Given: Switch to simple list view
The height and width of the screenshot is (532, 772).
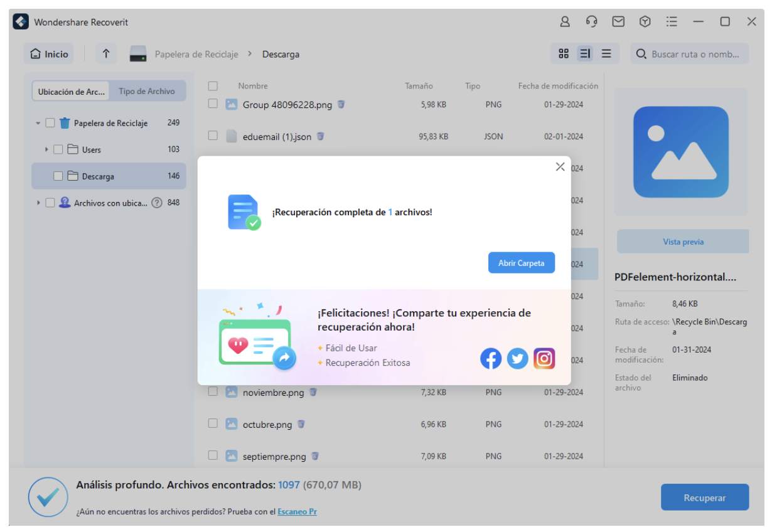Looking at the screenshot, I should pos(606,54).
